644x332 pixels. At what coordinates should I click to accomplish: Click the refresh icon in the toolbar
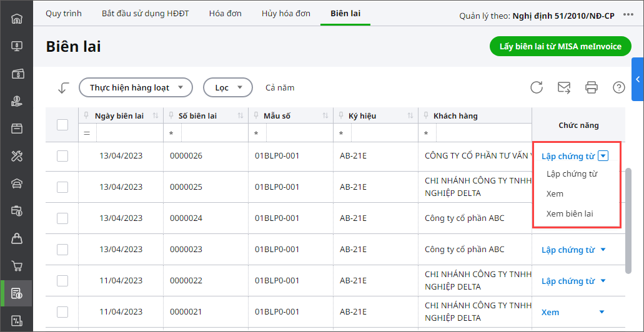click(537, 87)
